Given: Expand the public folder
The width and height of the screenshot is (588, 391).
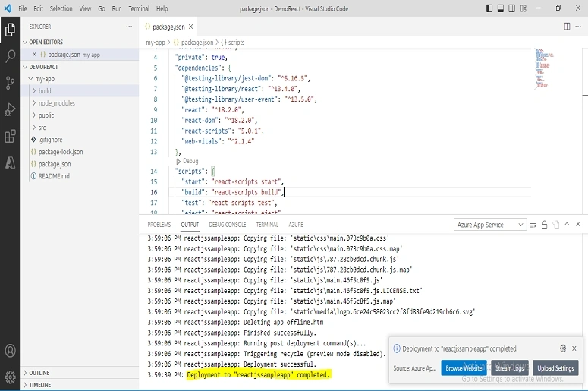Looking at the screenshot, I should click(80, 115).
